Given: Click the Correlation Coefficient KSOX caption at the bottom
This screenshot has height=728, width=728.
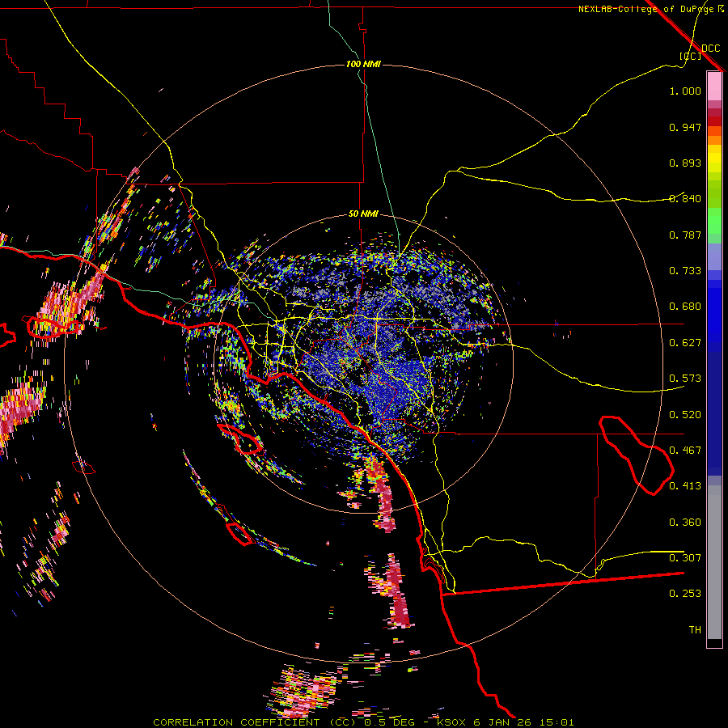Looking at the screenshot, I should pos(363,722).
